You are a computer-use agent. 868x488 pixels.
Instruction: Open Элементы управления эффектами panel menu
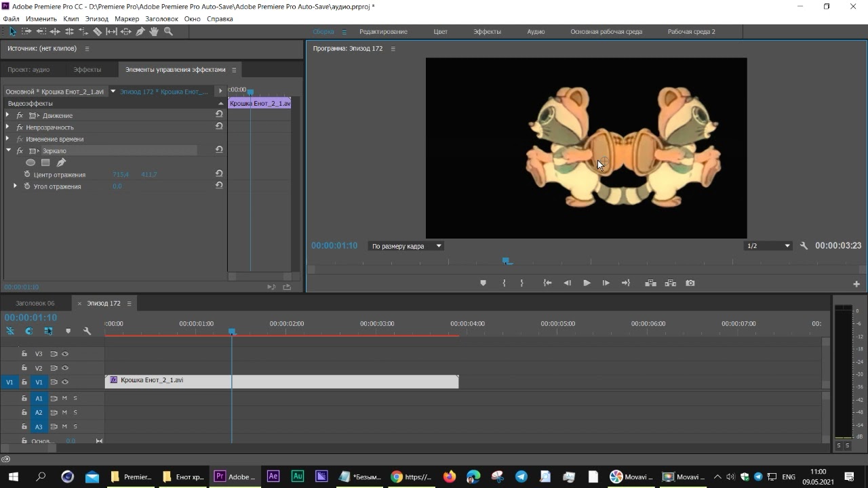click(234, 70)
